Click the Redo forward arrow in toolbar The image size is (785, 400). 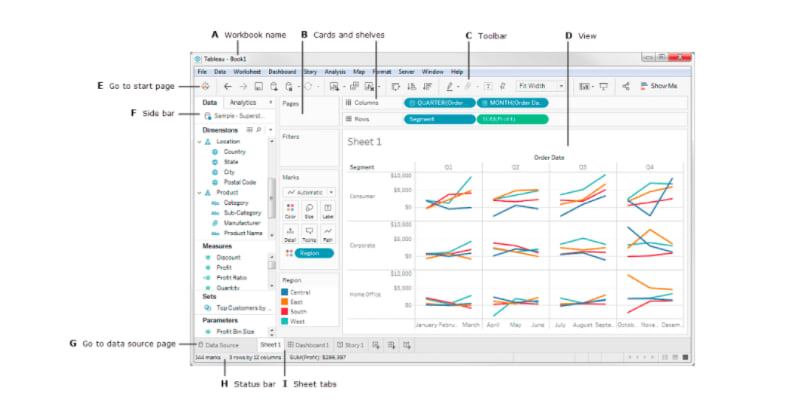[243, 86]
